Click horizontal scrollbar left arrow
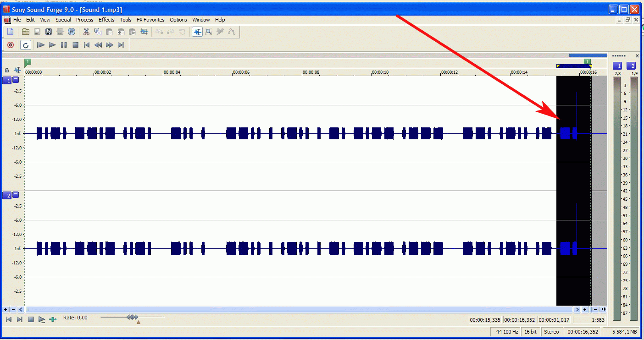The image size is (644, 340). pos(21,310)
